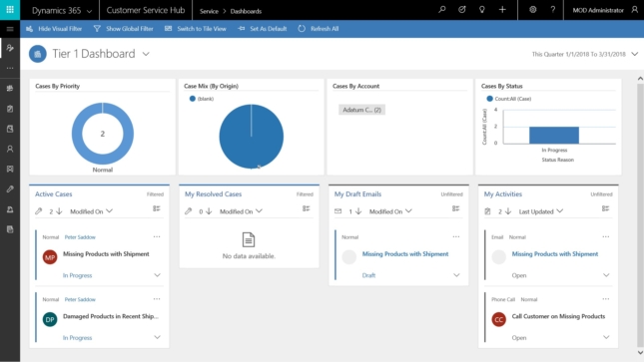Screen dimensions: 644x362
Task: Click Customer Service Hub app title
Action: pos(146,10)
